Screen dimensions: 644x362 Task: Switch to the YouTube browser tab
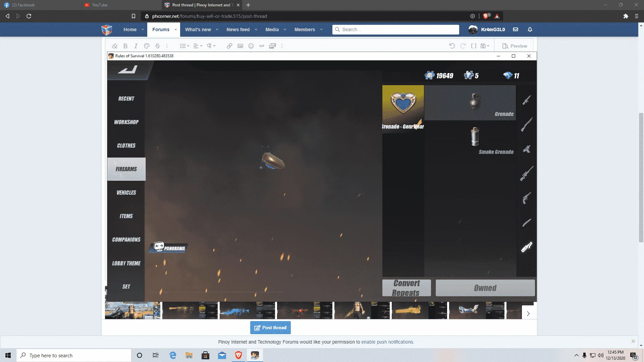pyautogui.click(x=121, y=5)
